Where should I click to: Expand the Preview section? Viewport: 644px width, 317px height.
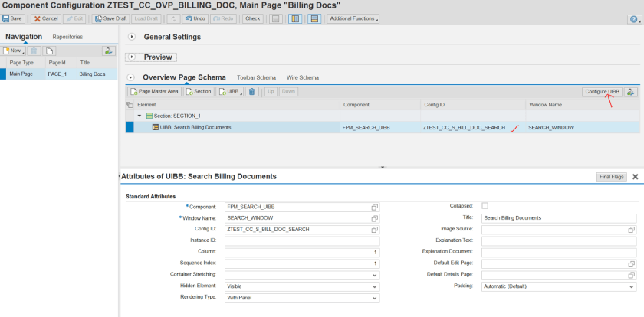(131, 57)
